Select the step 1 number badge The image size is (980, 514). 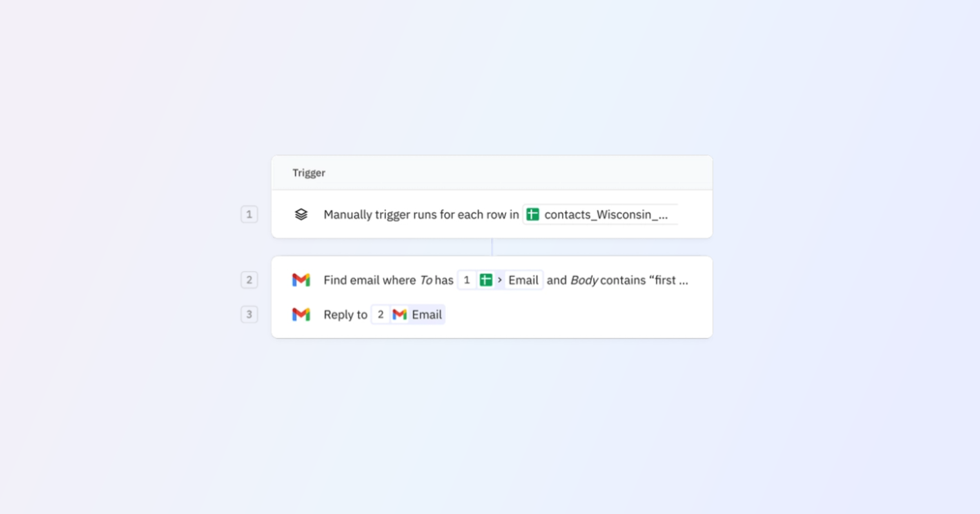pos(249,214)
